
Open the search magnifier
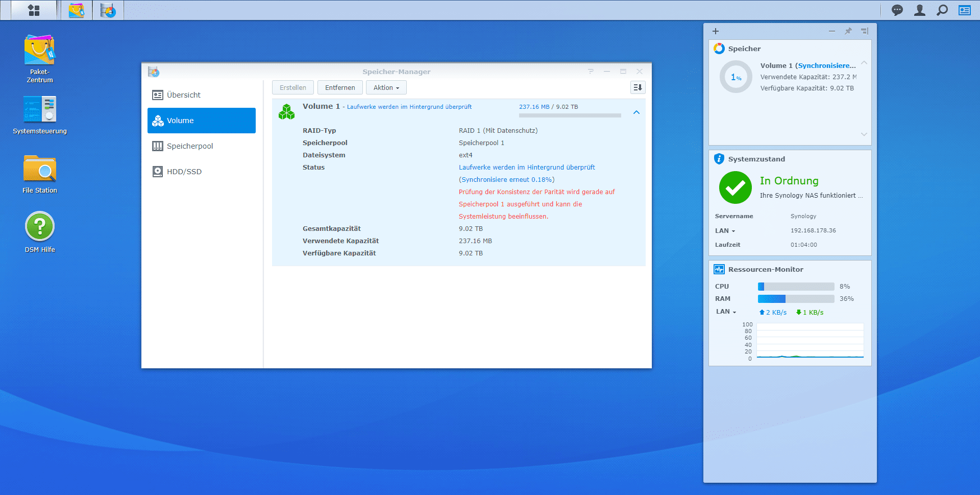942,10
